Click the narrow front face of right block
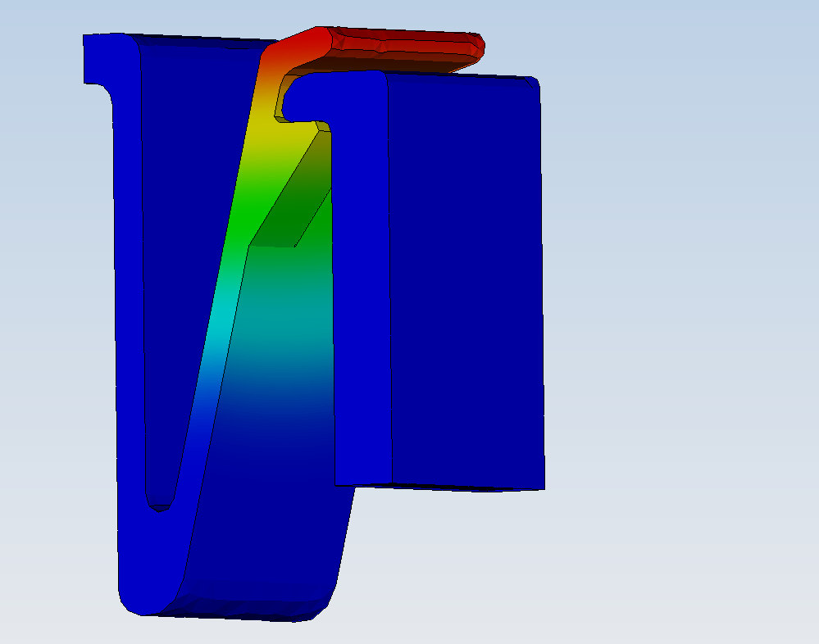Image resolution: width=819 pixels, height=644 pixels. tap(362, 287)
